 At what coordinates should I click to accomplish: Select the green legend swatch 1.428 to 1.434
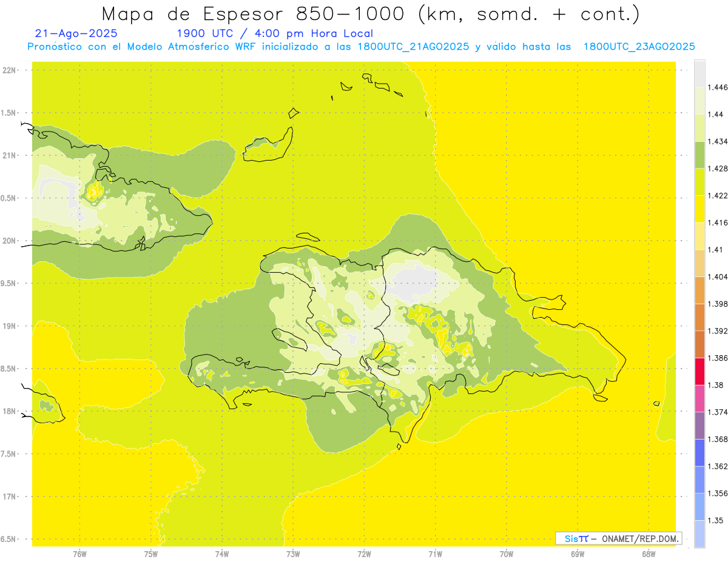[699, 155]
